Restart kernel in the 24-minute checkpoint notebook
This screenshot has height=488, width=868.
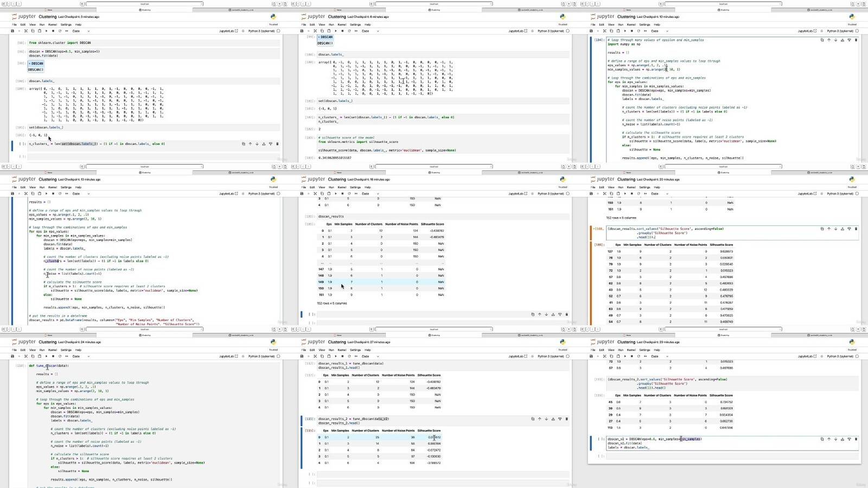coord(60,356)
